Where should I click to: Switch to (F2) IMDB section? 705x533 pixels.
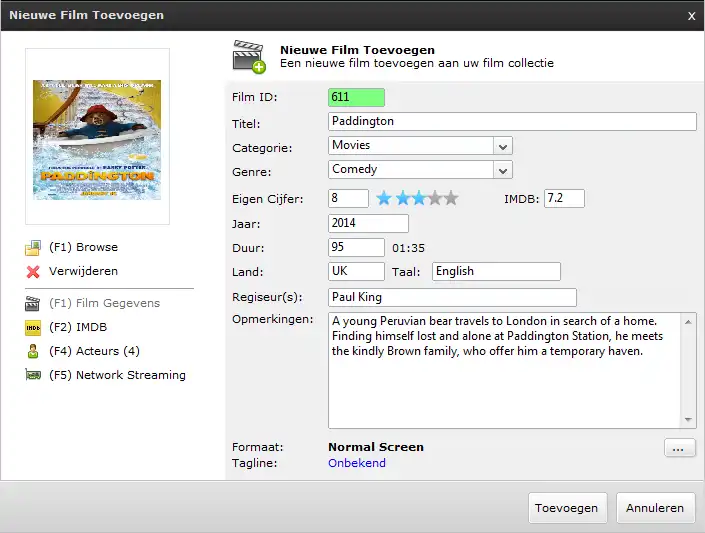pyautogui.click(x=78, y=327)
